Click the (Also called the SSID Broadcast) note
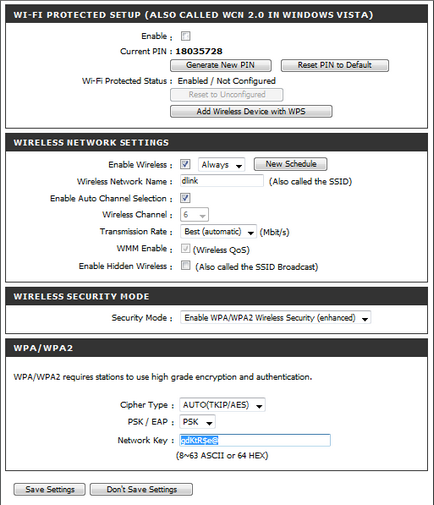Viewport: 434px width, 505px height. (257, 267)
